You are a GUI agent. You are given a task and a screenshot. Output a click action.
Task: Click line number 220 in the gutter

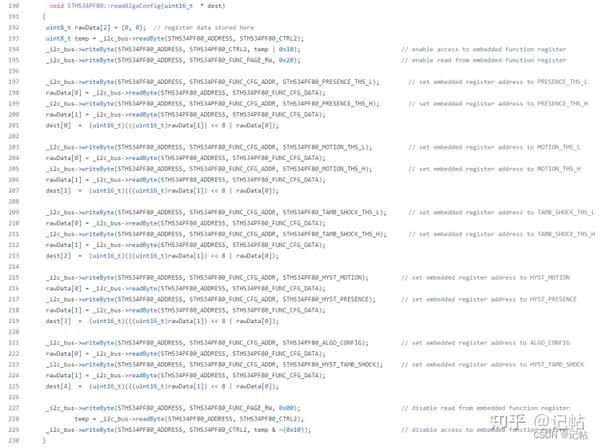point(14,332)
